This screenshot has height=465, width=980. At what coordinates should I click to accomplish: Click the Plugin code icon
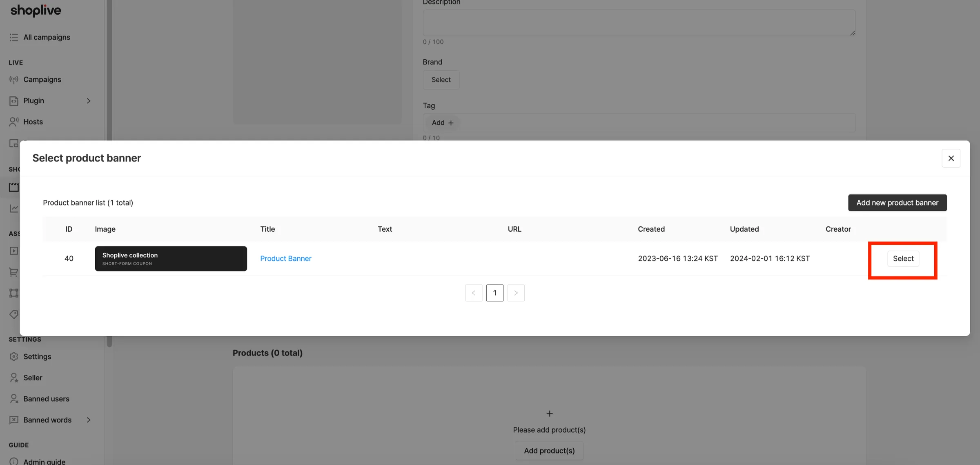(x=14, y=101)
